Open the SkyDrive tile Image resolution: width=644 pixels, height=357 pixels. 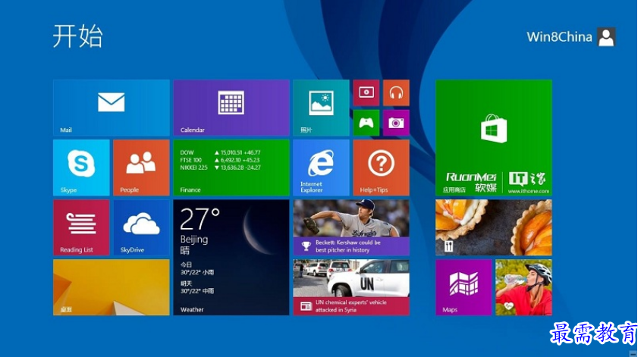click(x=141, y=227)
